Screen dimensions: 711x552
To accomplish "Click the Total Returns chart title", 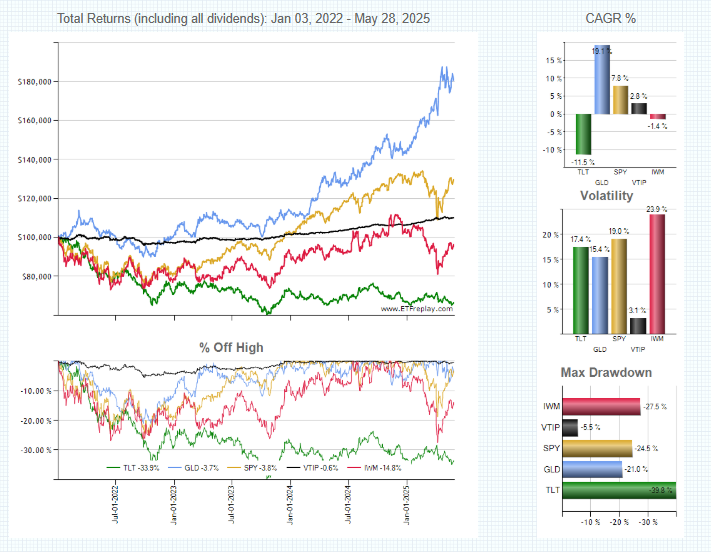I will point(244,19).
